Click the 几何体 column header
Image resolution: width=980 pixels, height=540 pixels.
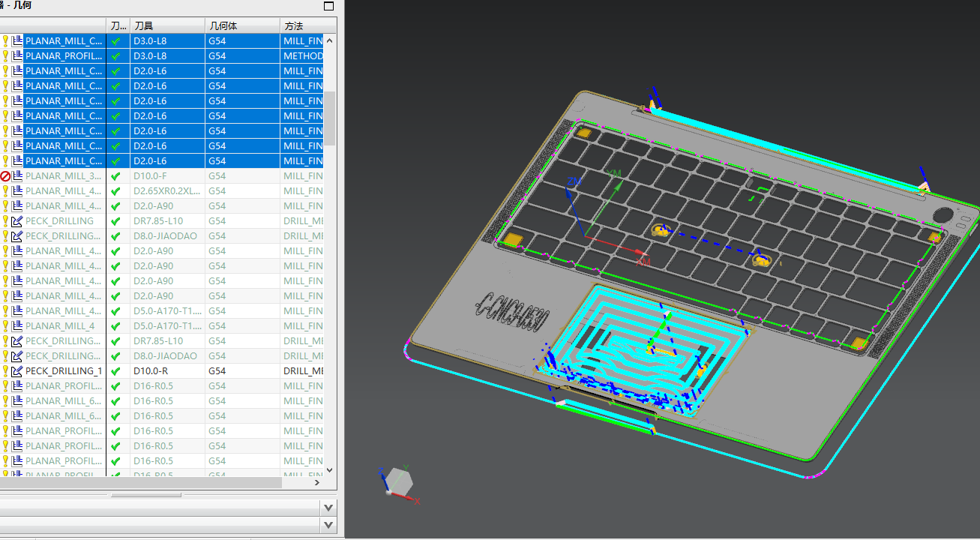(x=243, y=26)
